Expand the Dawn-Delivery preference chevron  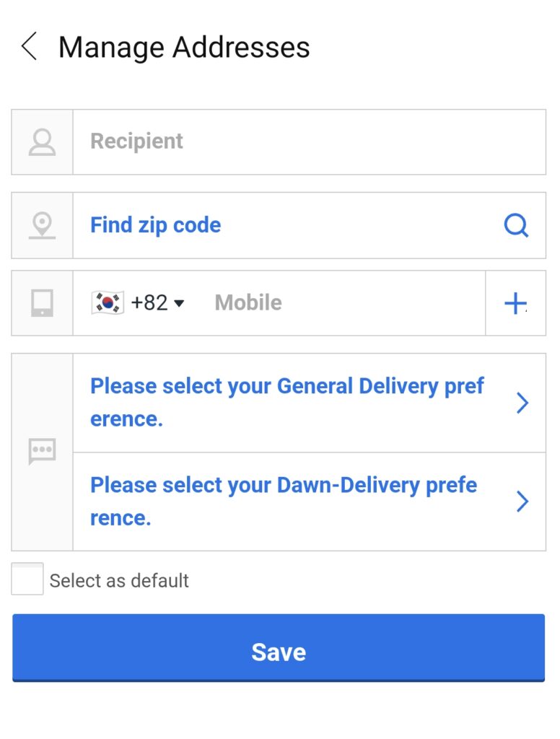(523, 502)
